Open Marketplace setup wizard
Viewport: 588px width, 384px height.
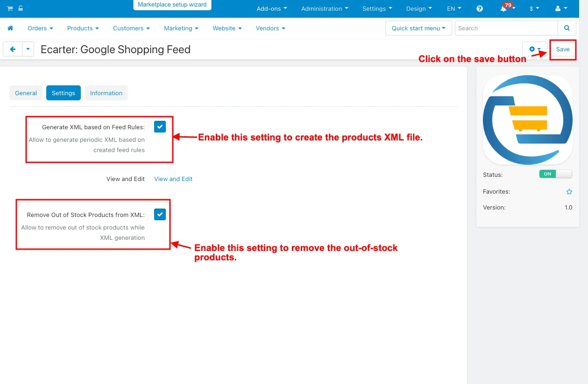(172, 5)
